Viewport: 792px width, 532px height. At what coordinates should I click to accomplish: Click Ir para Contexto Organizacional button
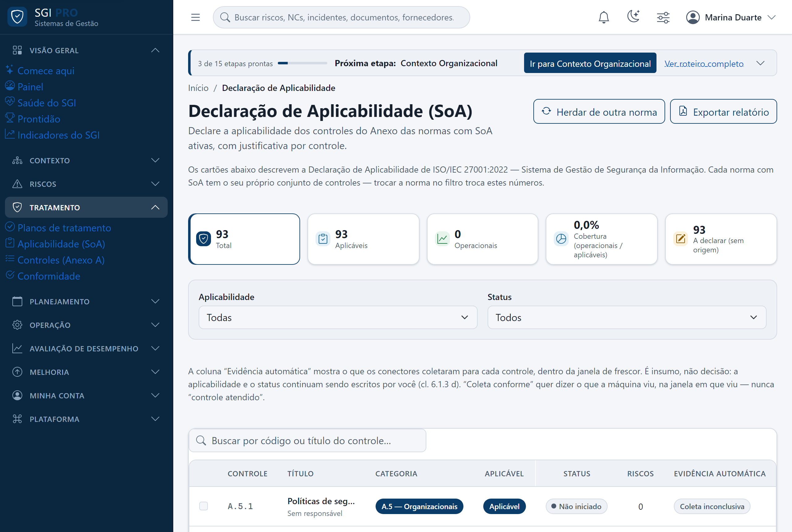590,63
